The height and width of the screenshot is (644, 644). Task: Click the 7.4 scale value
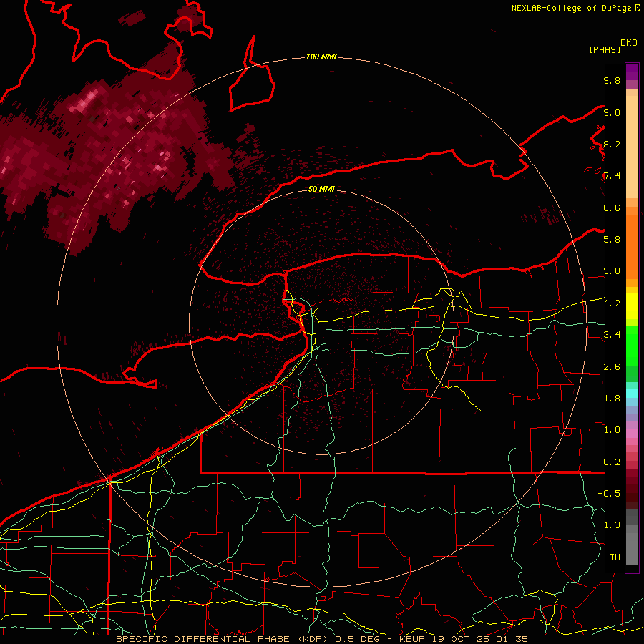[612, 176]
